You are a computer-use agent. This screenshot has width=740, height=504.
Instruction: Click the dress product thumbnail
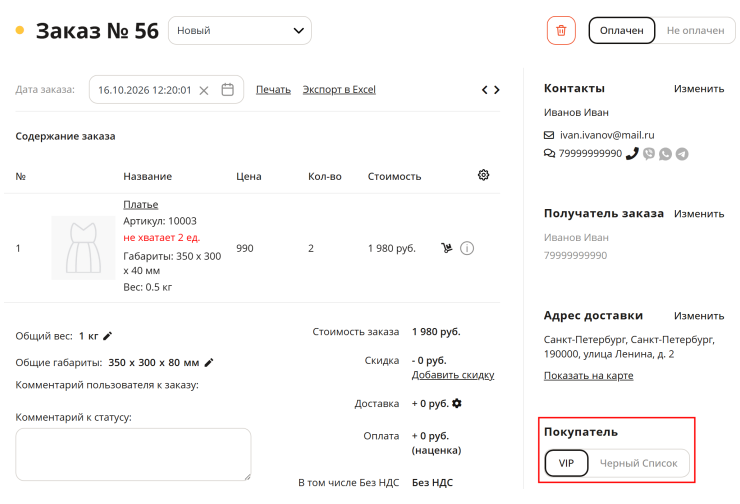[x=83, y=248]
